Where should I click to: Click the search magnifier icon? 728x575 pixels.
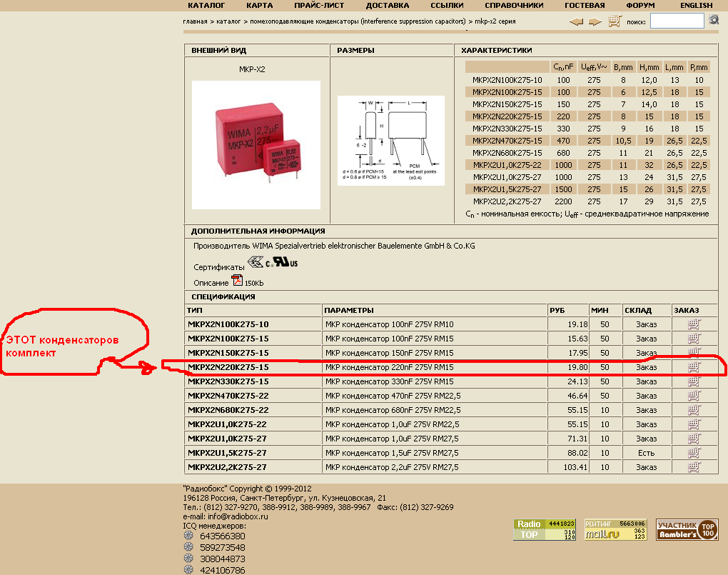click(x=714, y=20)
